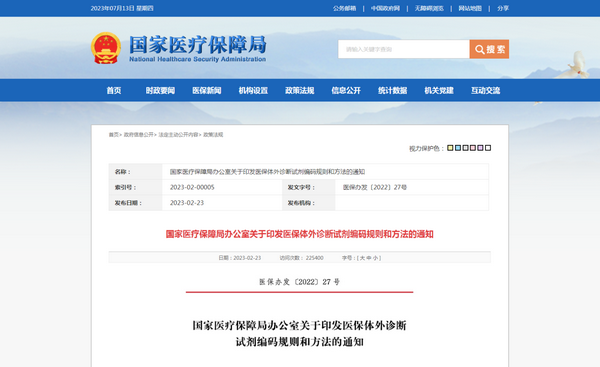The image size is (600, 367).
Task: Open the 统计数据 navigation item
Action: click(393, 90)
